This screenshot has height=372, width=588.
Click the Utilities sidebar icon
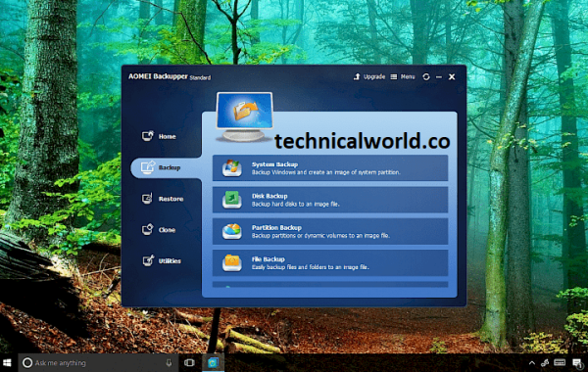click(148, 260)
